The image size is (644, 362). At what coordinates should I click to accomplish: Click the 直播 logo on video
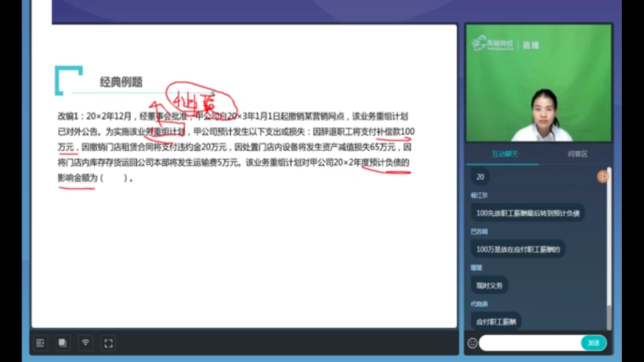(x=531, y=45)
